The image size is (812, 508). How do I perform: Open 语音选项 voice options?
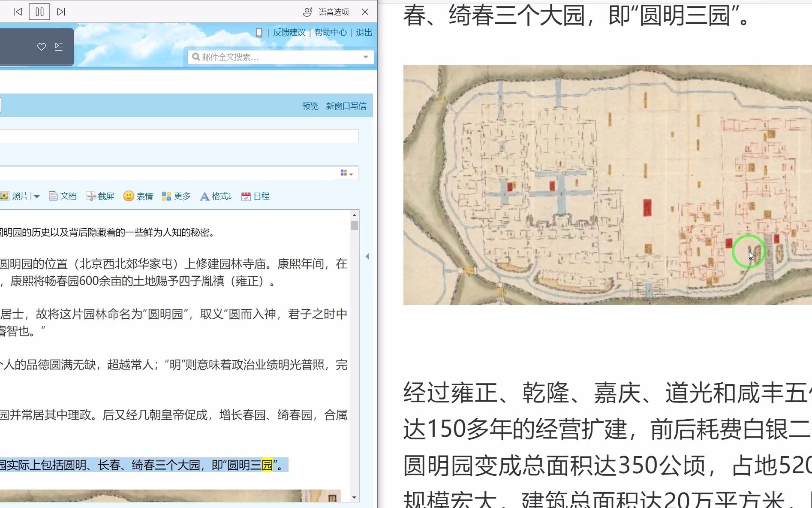(326, 12)
